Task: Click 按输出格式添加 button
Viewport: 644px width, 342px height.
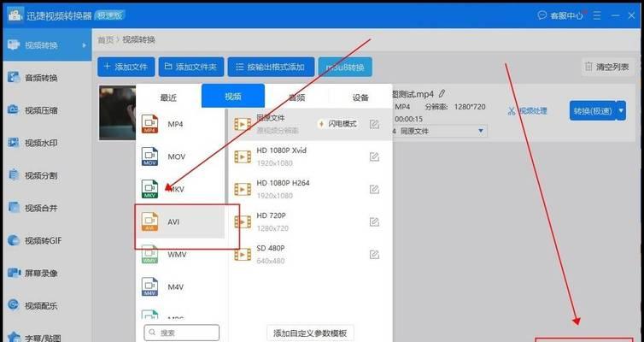Action: tap(271, 67)
